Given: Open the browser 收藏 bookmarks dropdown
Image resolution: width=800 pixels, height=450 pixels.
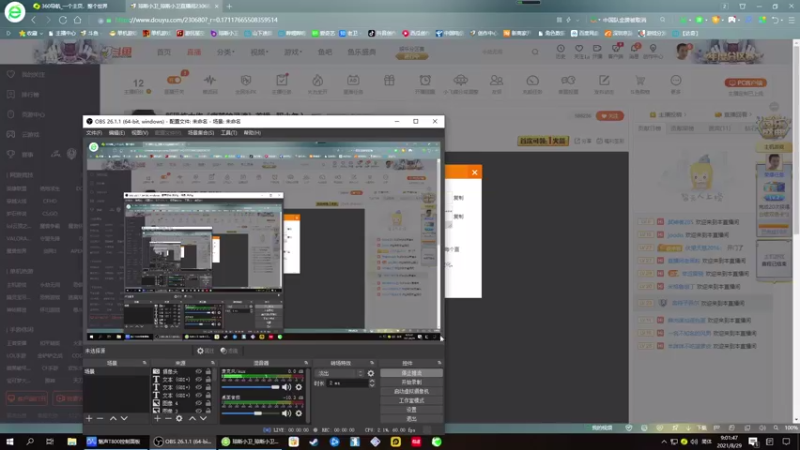Looking at the screenshot, I should (x=31, y=33).
